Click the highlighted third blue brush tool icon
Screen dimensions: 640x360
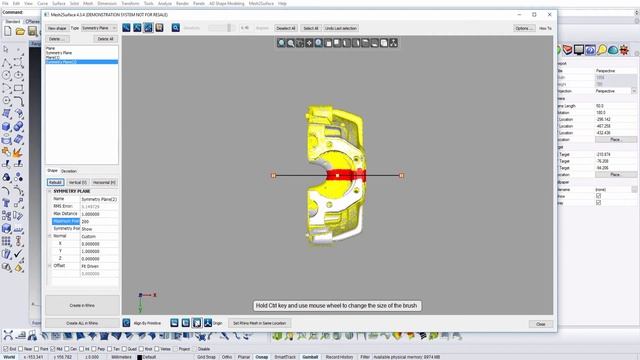click(x=148, y=28)
